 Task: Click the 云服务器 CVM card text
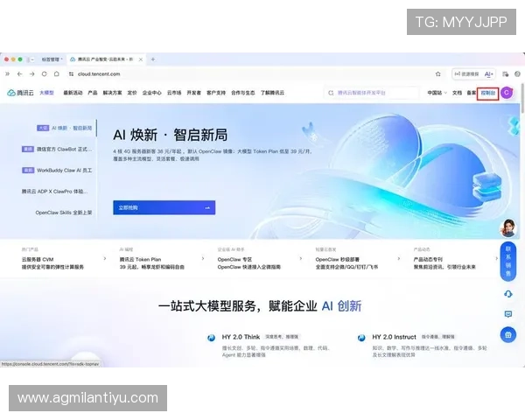click(52, 262)
